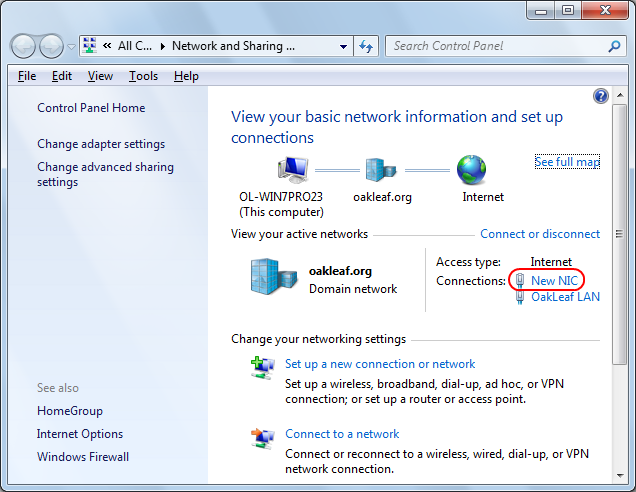The height and width of the screenshot is (492, 636).
Task: Click the back navigation arrow button
Action: coord(24,46)
